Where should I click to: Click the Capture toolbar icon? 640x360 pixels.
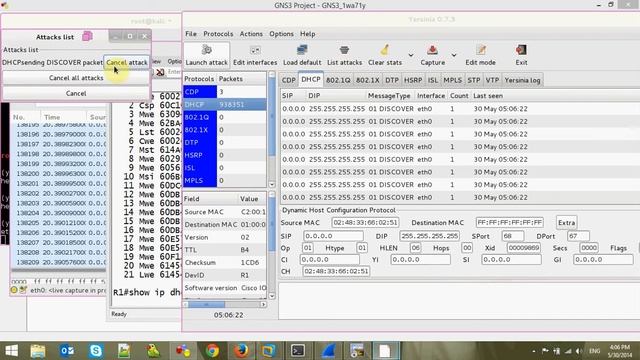tap(432, 55)
